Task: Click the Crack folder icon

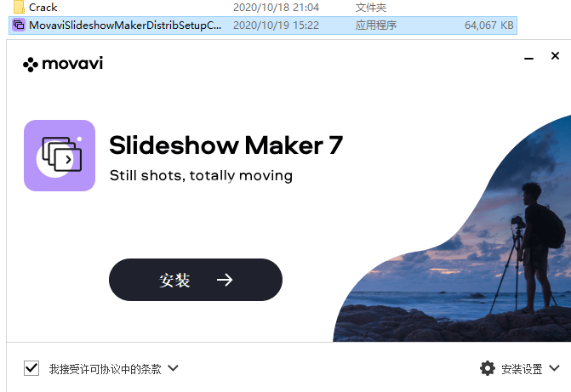Action: [x=19, y=7]
